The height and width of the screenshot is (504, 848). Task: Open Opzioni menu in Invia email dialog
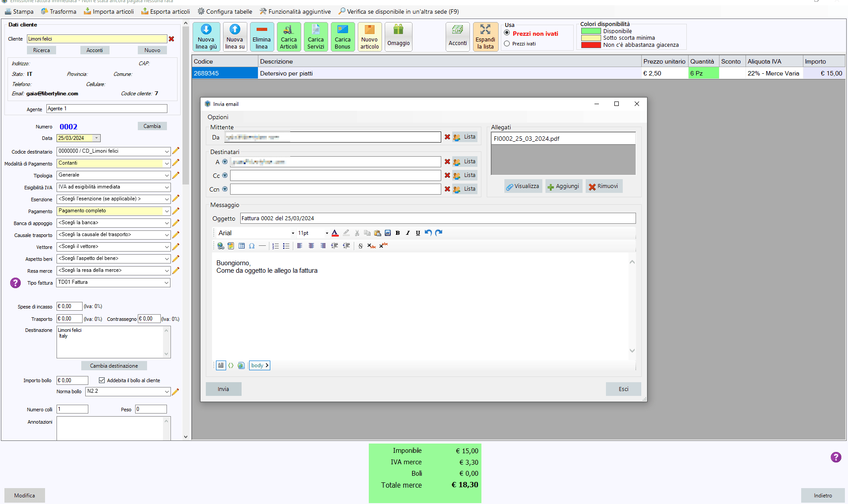click(218, 117)
